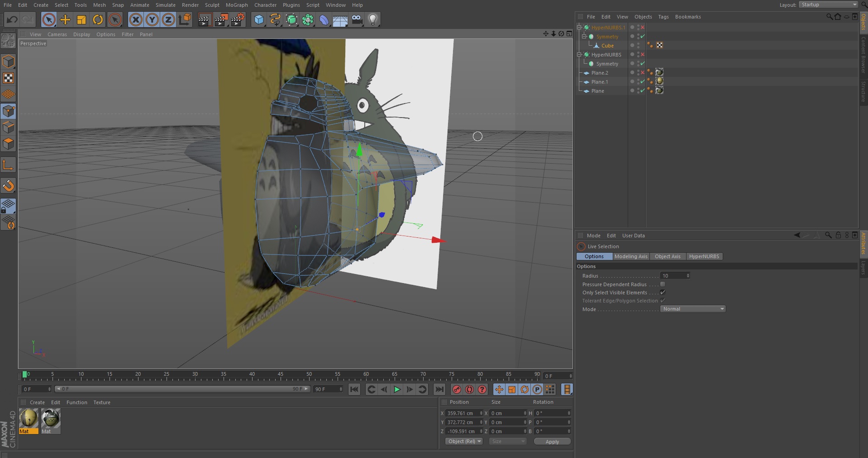Click the Play Forwards button
868x458 pixels.
397,389
